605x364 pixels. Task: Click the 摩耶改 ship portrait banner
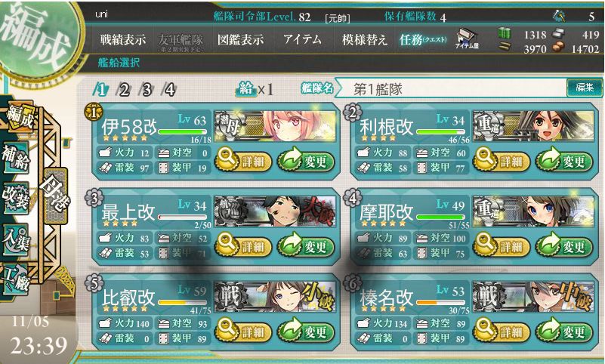point(533,211)
